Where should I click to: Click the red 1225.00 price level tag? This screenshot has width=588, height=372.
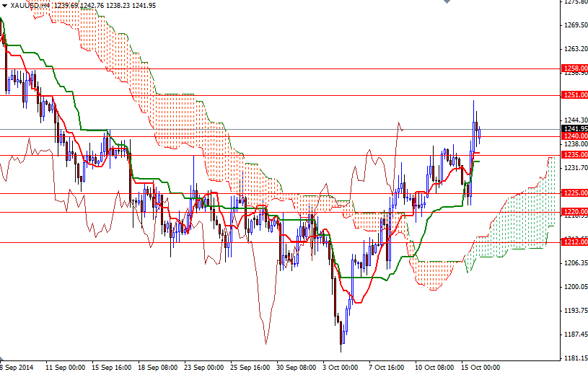pyautogui.click(x=574, y=193)
